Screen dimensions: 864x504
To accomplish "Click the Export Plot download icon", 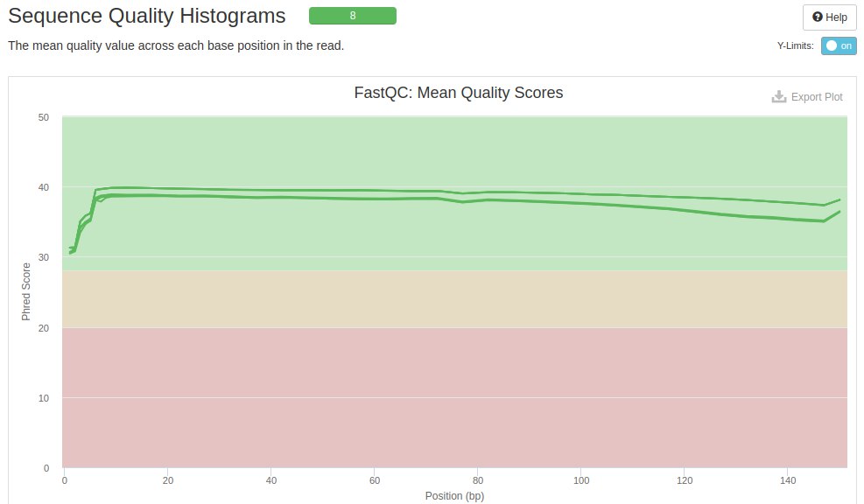I will pos(779,97).
